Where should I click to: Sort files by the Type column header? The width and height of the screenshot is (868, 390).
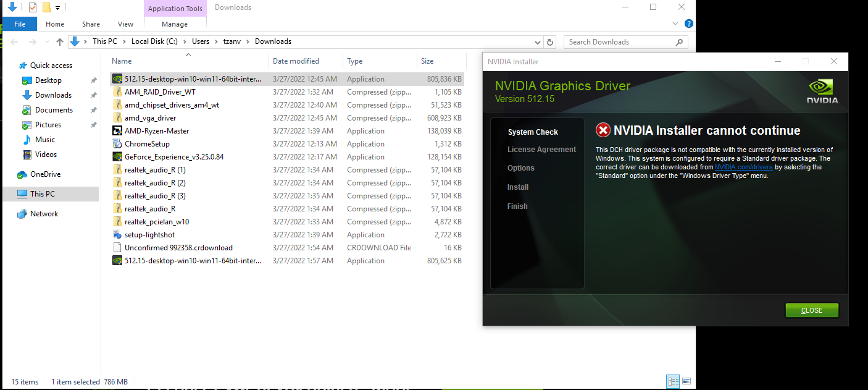pos(380,61)
